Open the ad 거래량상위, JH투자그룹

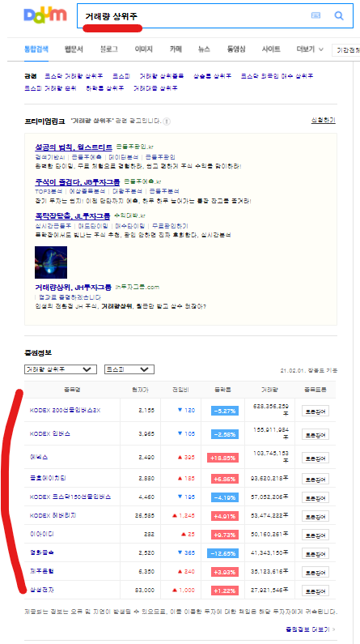[x=74, y=287]
